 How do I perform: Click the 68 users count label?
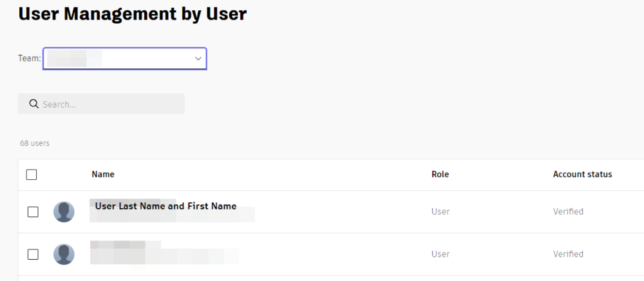coord(35,143)
